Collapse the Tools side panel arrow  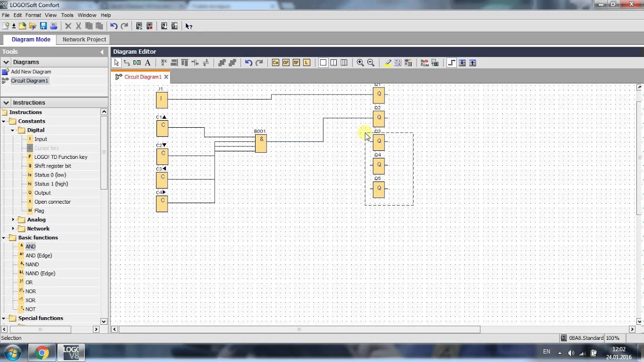pos(102,52)
